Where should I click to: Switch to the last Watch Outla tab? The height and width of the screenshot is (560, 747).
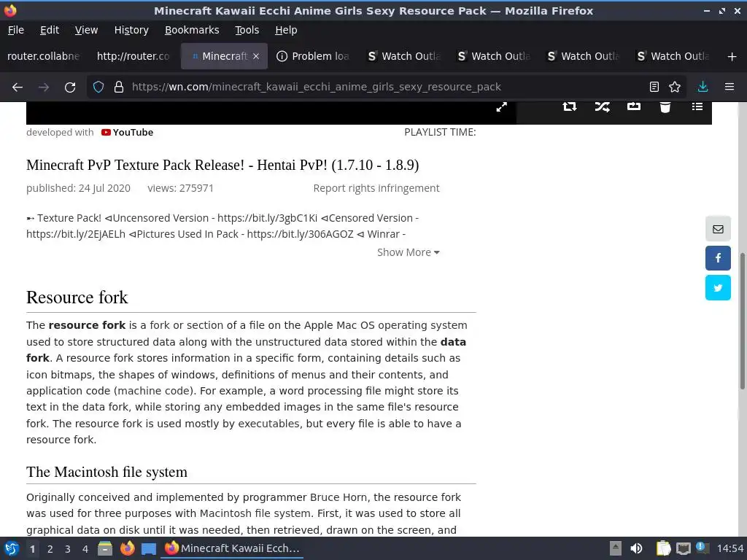673,56
